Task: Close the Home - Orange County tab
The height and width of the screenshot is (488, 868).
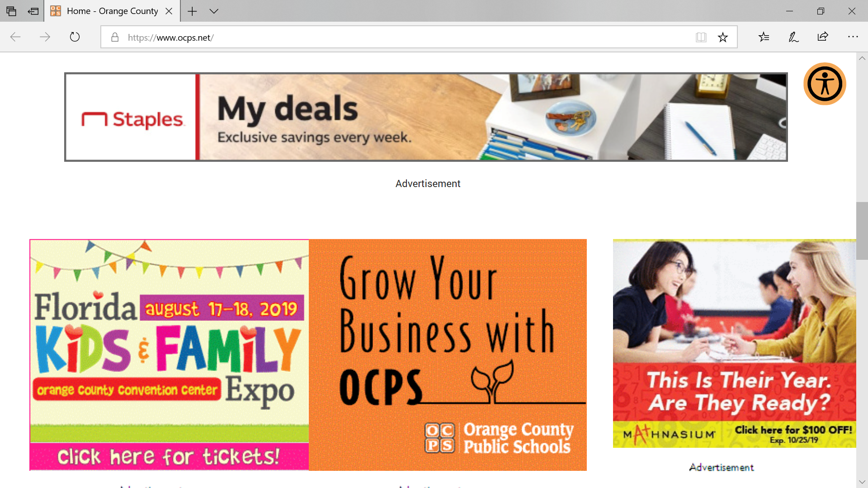Action: point(169,11)
